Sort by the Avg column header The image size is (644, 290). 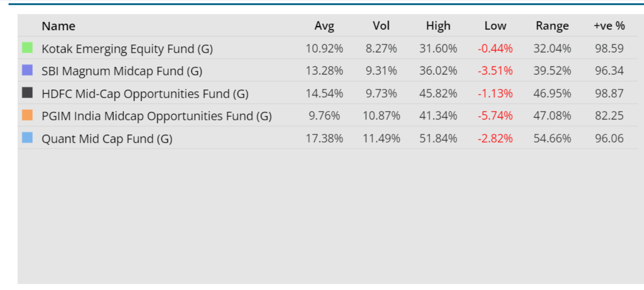click(324, 26)
